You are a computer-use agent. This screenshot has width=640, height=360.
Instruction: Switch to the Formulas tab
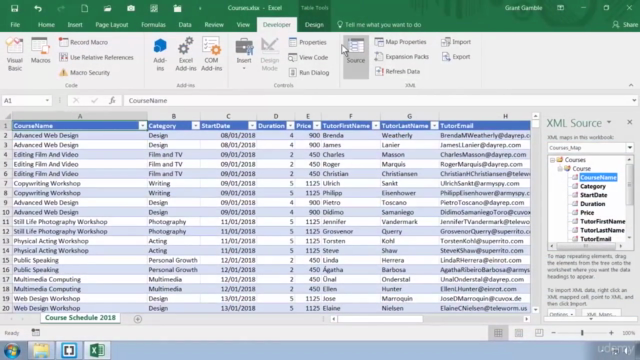153,24
